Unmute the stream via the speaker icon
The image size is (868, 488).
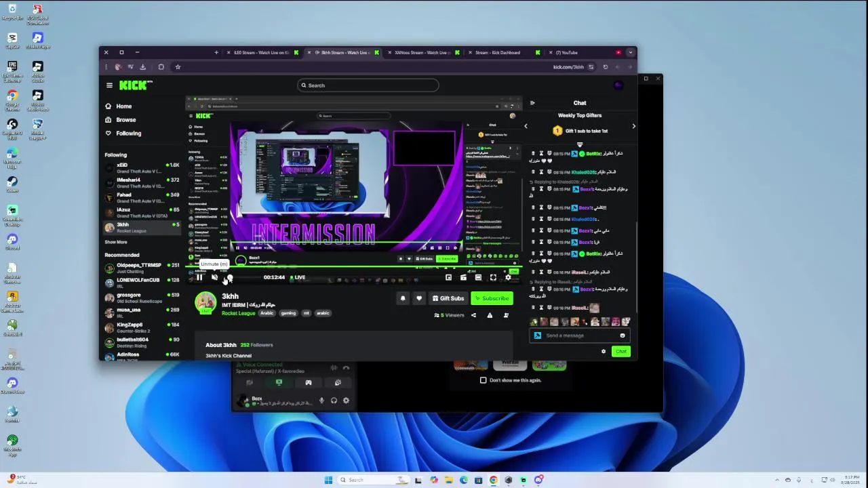pos(214,277)
